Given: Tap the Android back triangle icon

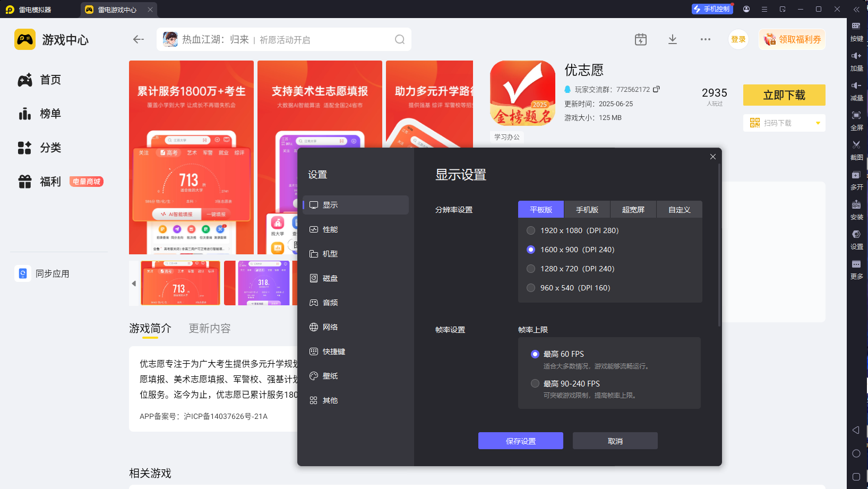Looking at the screenshot, I should 856,430.
